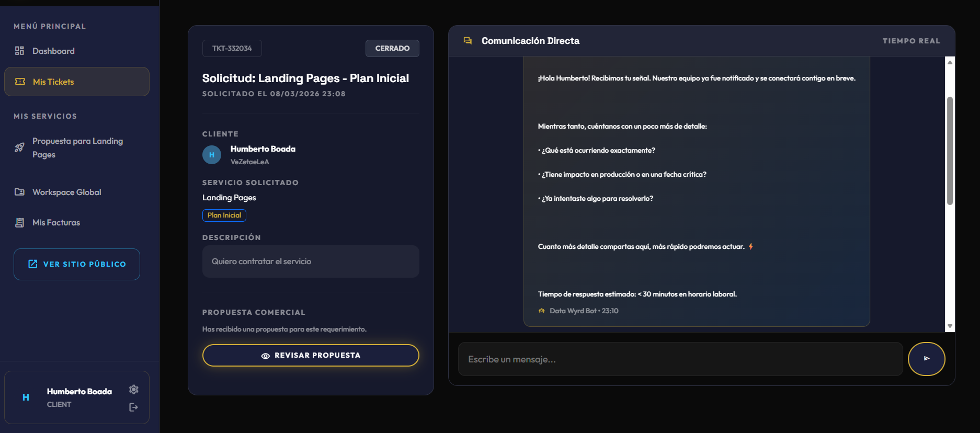The image size is (980, 433).
Task: Click the VeZetaeLeA company text
Action: point(250,162)
